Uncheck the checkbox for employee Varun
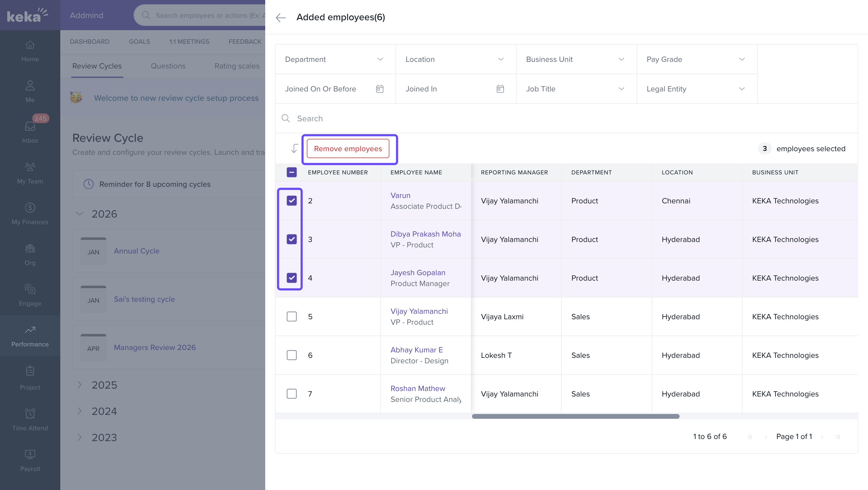 291,201
